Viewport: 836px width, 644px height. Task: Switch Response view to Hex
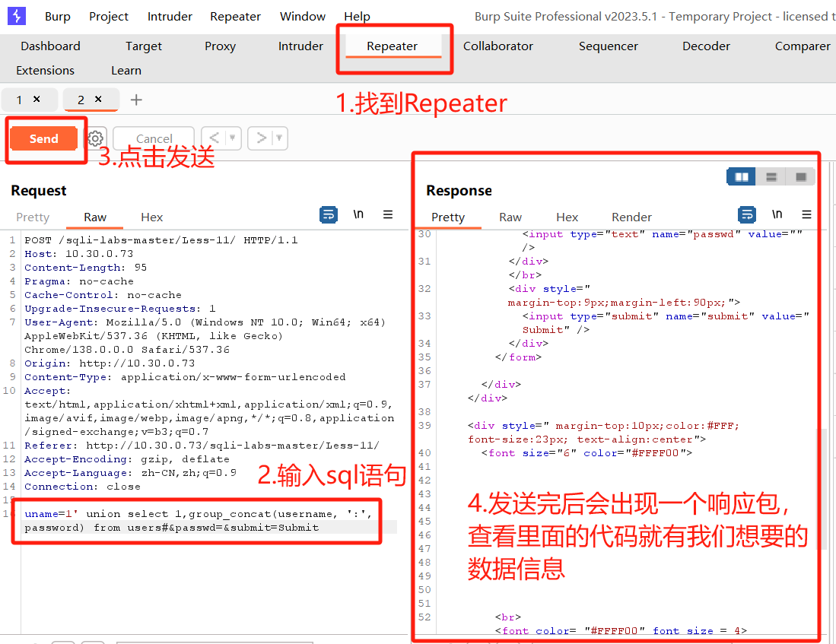pyautogui.click(x=567, y=217)
